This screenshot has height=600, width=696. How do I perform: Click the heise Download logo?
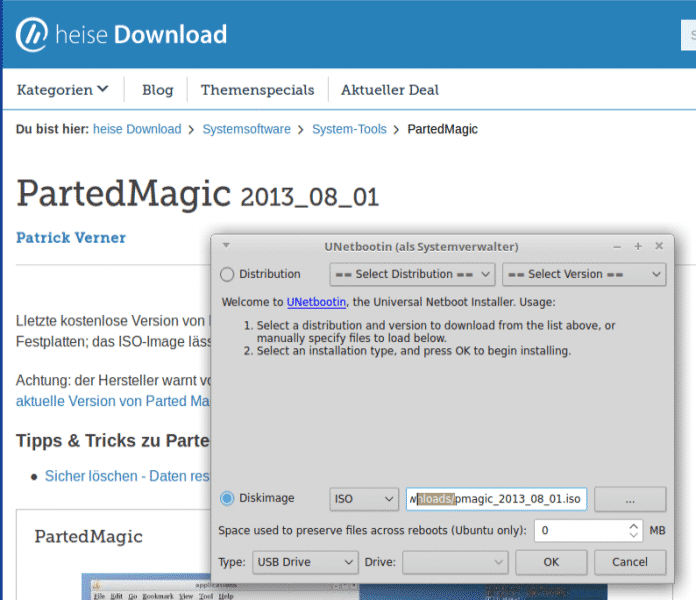click(x=122, y=36)
